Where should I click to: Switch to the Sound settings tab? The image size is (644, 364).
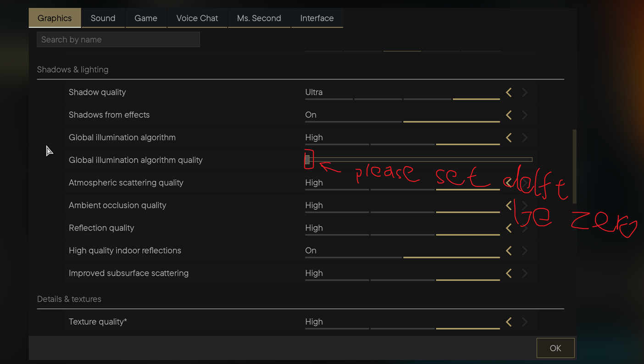[x=103, y=18]
